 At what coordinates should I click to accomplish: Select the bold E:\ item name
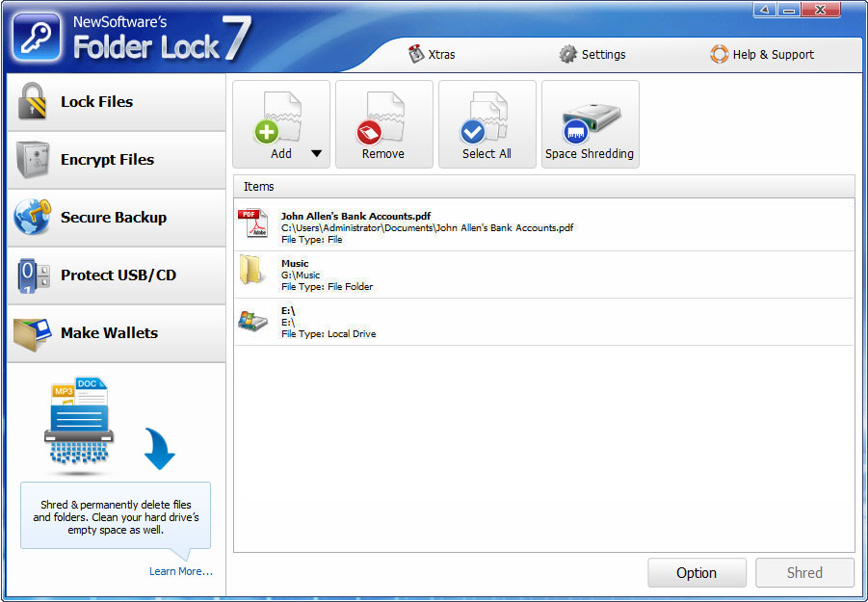click(x=288, y=311)
